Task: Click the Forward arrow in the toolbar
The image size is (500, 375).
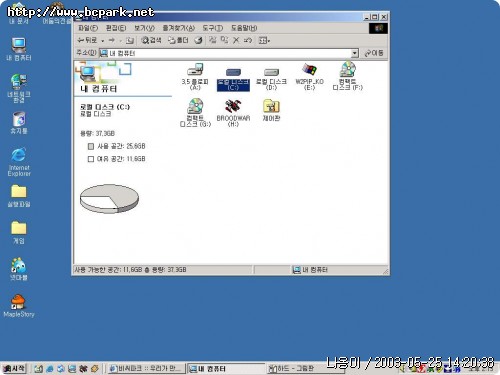Action: click(112, 40)
